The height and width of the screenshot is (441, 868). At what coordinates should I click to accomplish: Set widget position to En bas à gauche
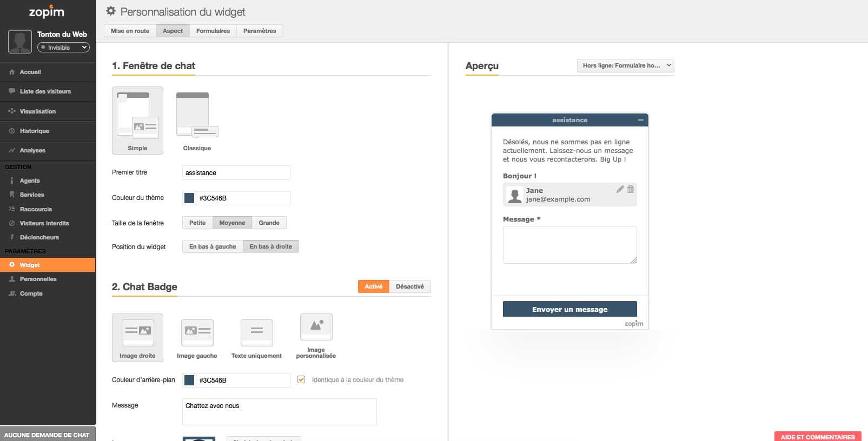click(x=213, y=246)
